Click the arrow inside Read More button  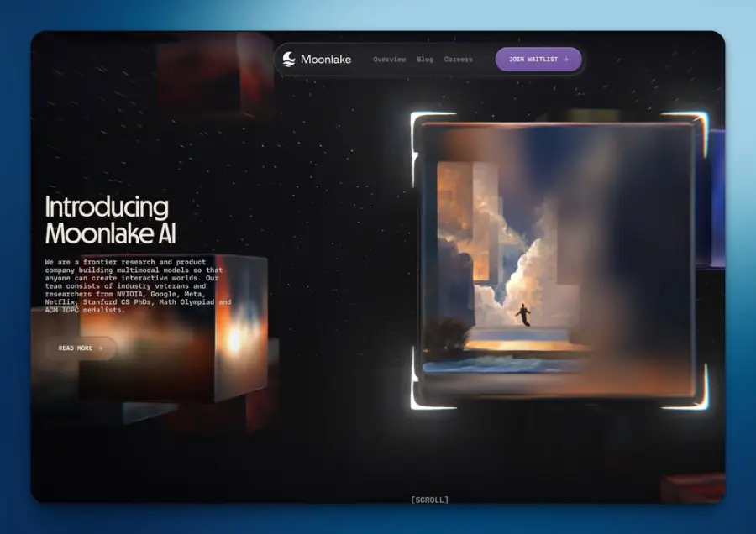[101, 348]
